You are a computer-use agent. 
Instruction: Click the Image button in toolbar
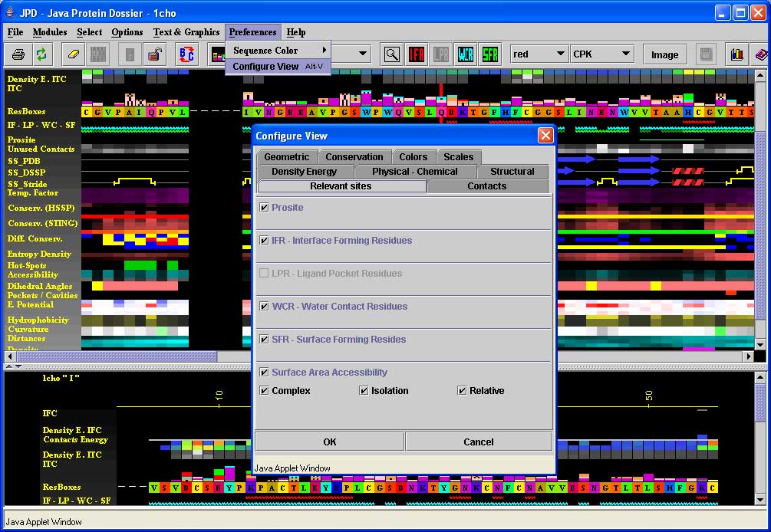click(x=664, y=54)
